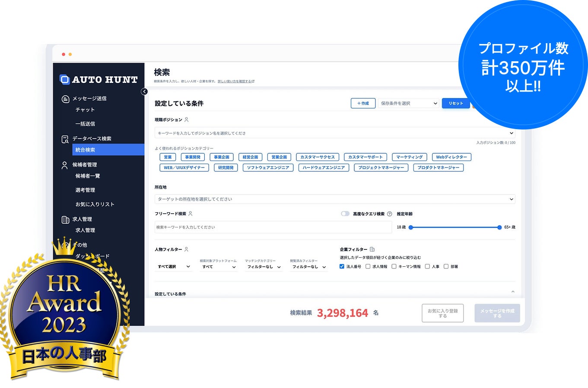
Task: Click the 求人管理 building icon
Action: click(65, 220)
